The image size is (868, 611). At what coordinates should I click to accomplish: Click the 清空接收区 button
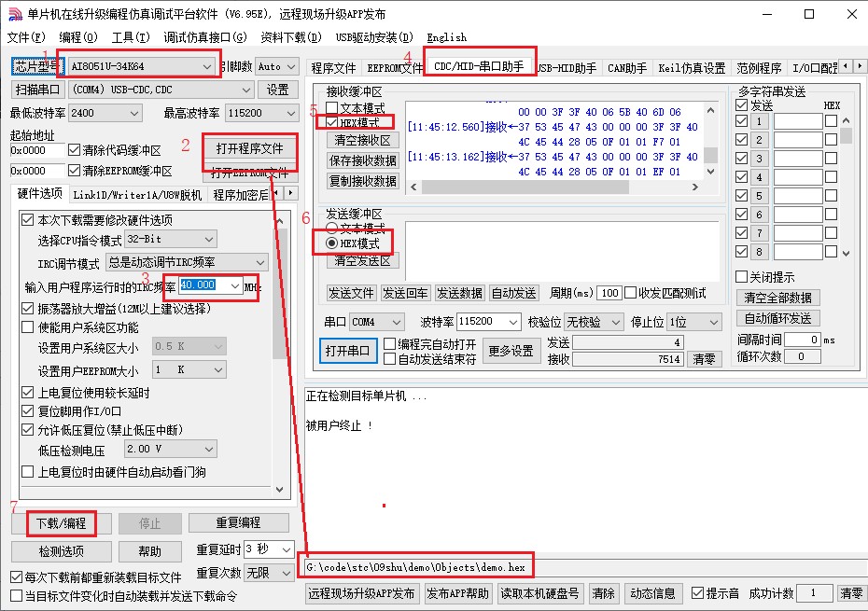click(362, 140)
